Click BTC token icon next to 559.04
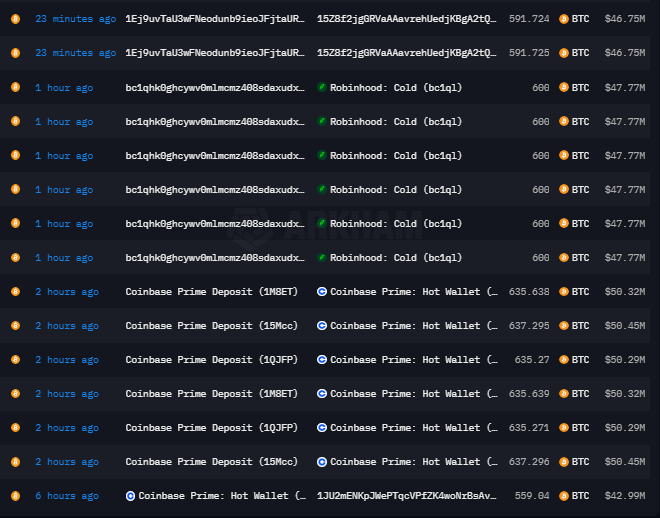 (x=564, y=496)
